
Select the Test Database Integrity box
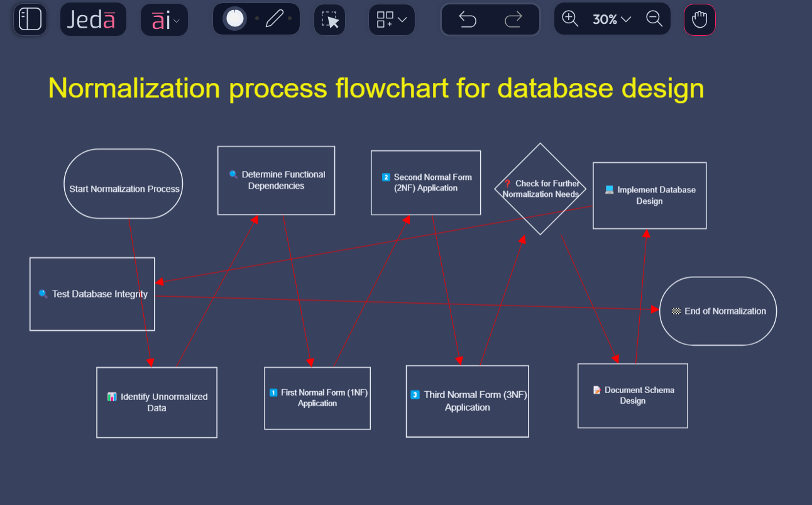(92, 294)
